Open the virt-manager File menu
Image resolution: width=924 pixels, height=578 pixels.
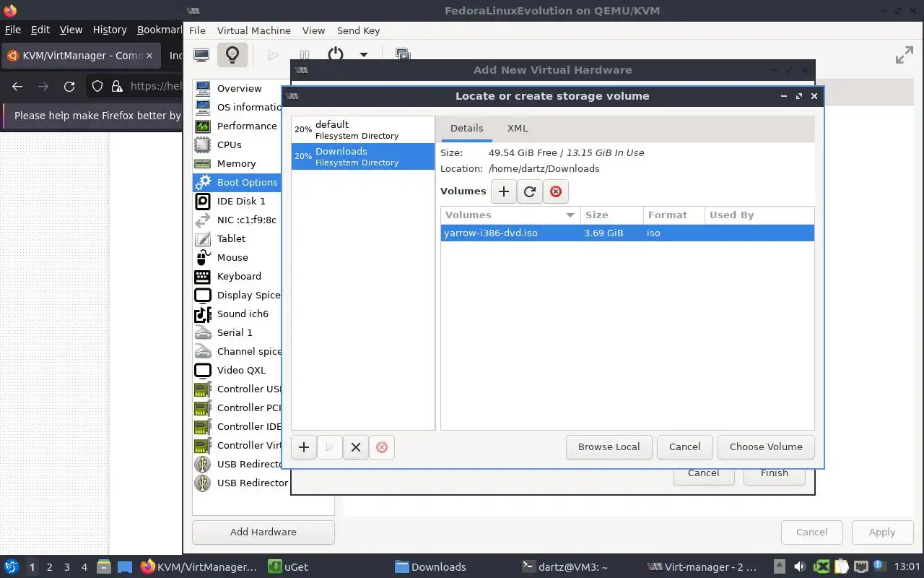tap(197, 30)
